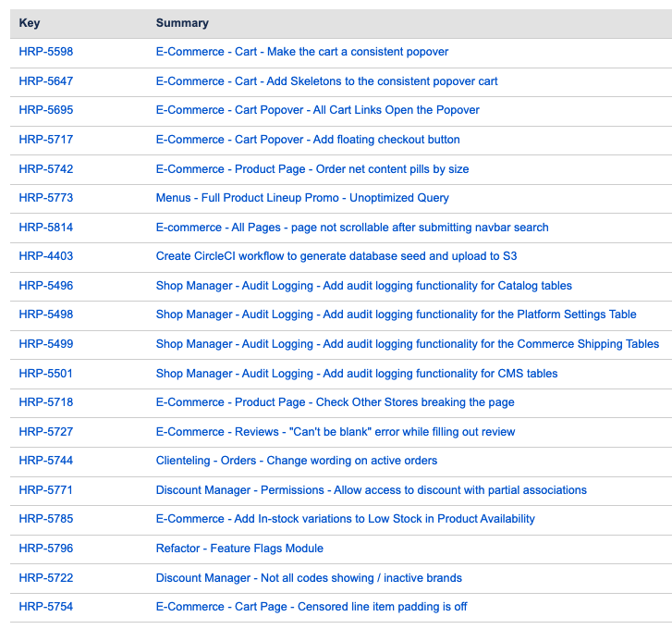Viewport: 672px width, 629px height.
Task: Open audit logging for Catalog tables issue
Action: pos(363,286)
